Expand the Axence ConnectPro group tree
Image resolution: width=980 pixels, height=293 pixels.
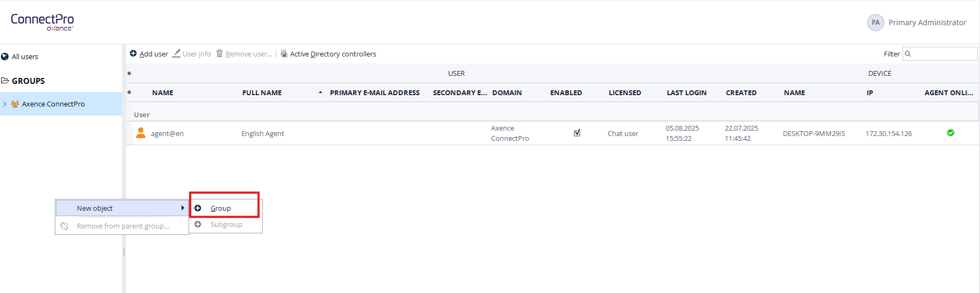point(5,104)
